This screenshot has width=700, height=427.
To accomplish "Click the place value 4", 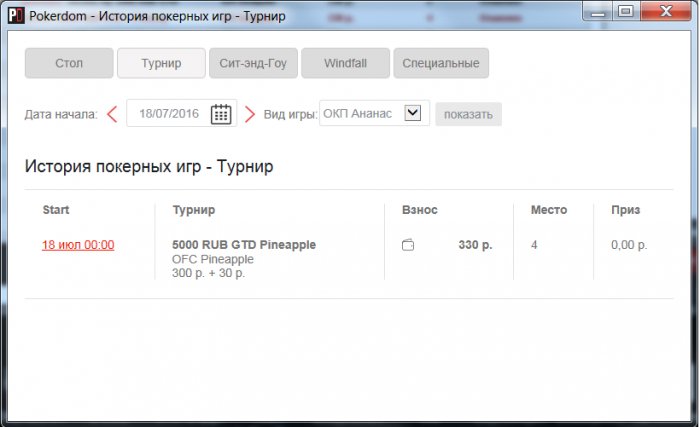I will click(x=534, y=245).
